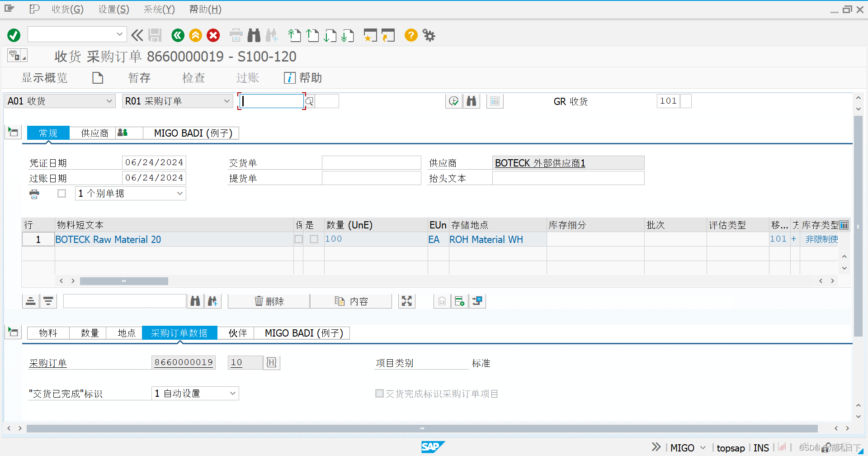Collapse the item detail area toggle icon
The height and width of the screenshot is (456, 868).
point(13,332)
